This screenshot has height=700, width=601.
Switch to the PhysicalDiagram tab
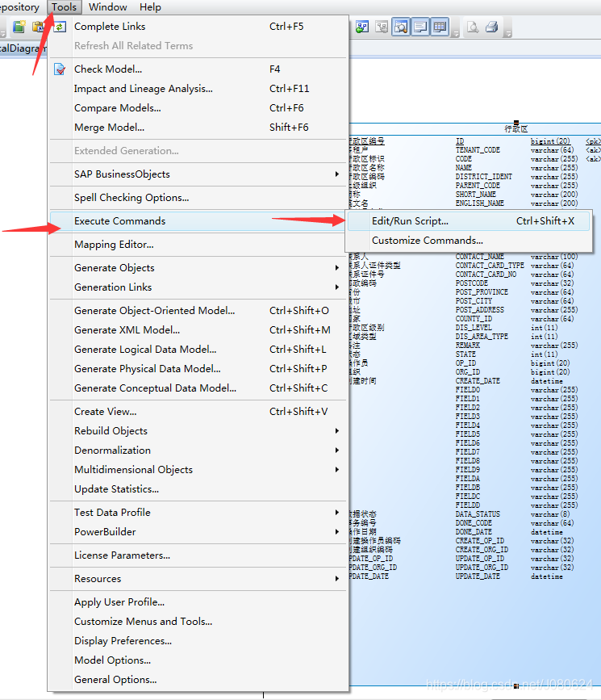point(23,48)
